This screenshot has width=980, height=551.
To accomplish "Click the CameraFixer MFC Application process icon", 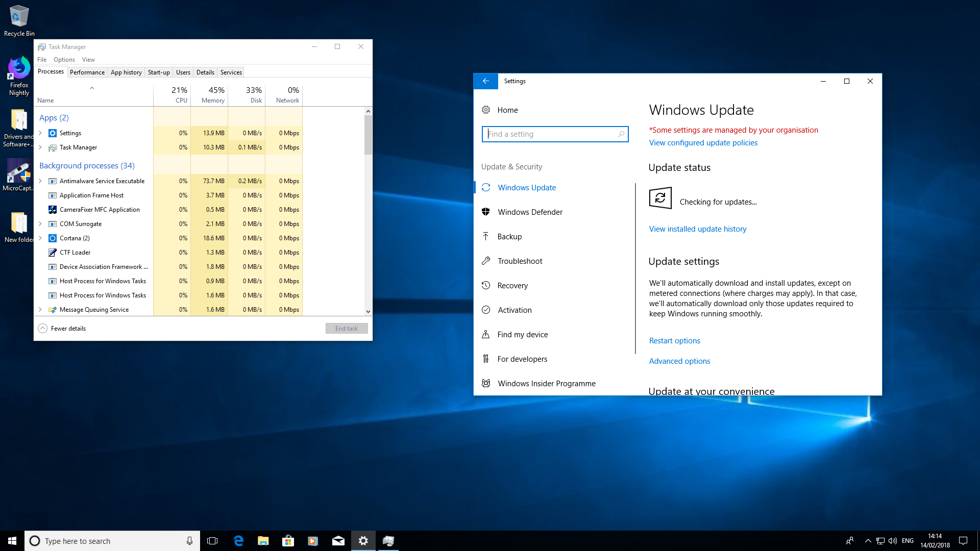I will (53, 210).
